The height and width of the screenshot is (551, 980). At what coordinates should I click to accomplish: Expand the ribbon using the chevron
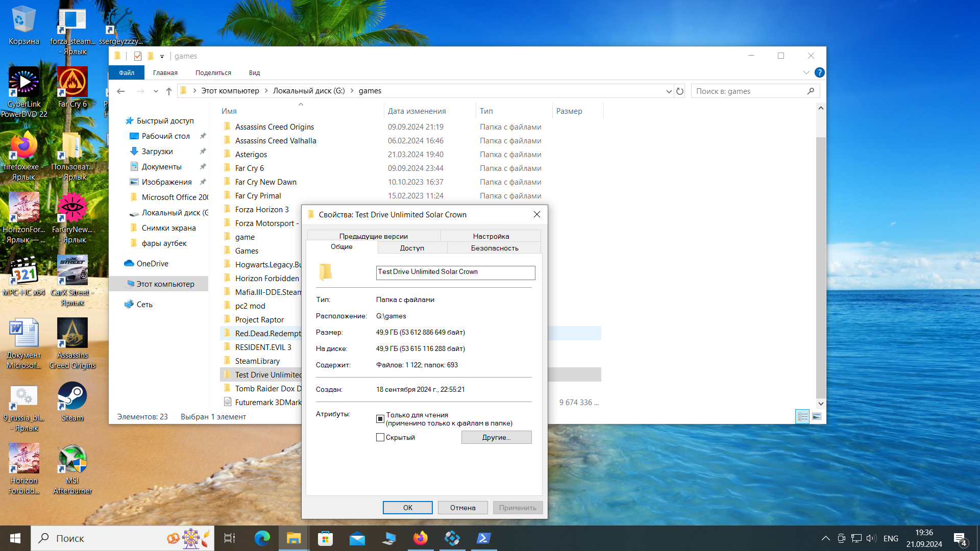806,72
